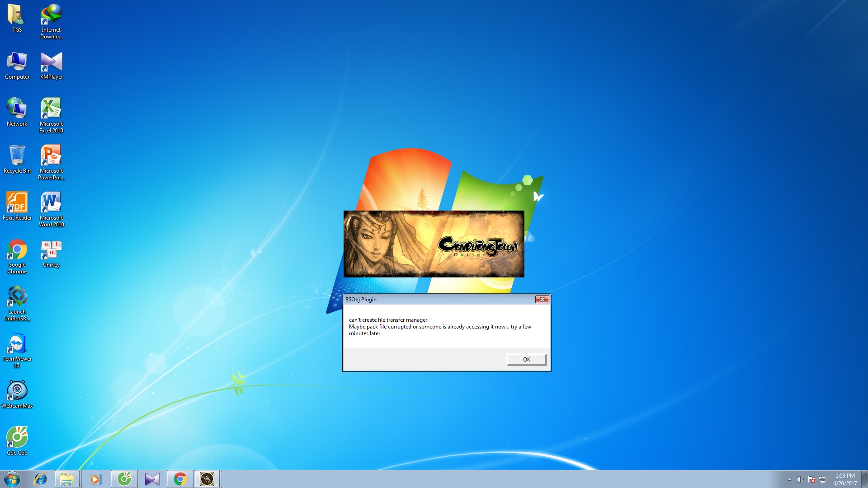
Task: Select the Network desktop icon
Action: coord(17,112)
